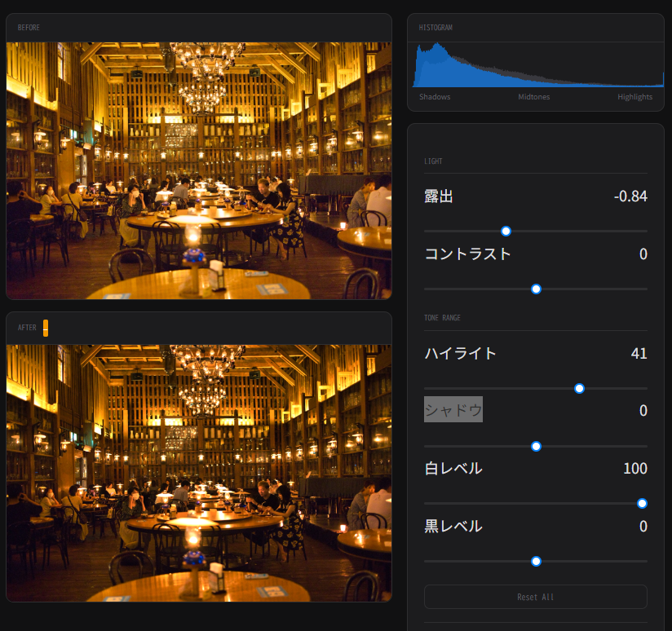Viewport: 672px width, 631px height.
Task: Click the Highlights label under histogram
Action: click(x=634, y=97)
